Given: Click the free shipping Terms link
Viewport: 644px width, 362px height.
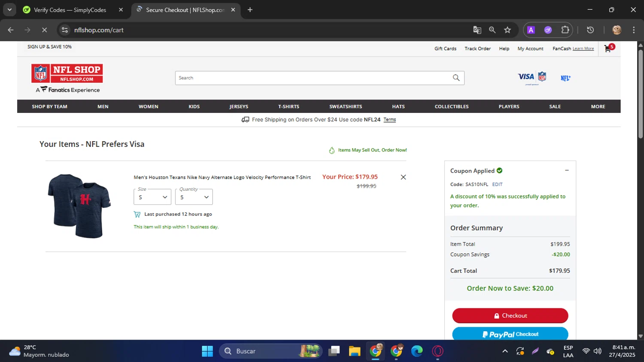Looking at the screenshot, I should (389, 120).
